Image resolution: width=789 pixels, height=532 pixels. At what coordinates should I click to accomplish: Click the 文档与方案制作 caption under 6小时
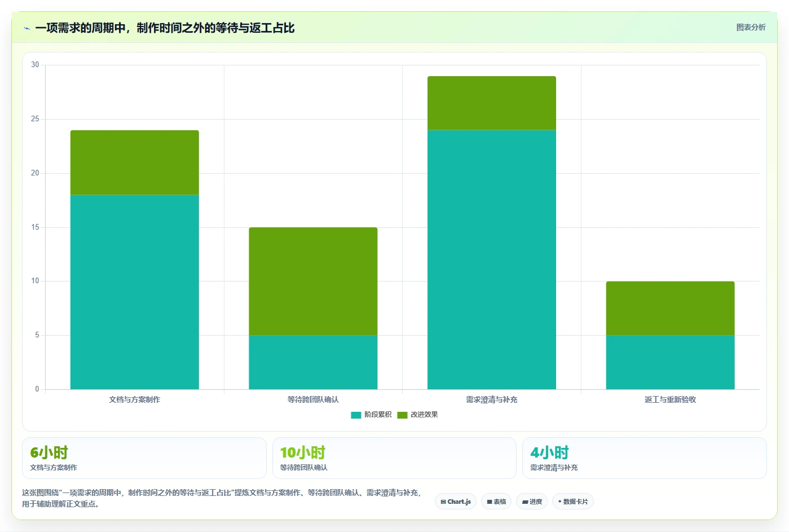pos(54,468)
